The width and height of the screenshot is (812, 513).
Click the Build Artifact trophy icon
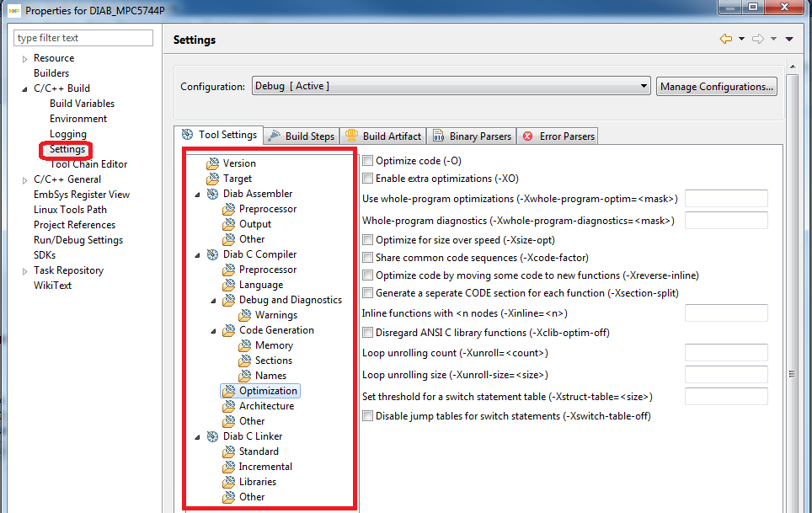tap(351, 136)
